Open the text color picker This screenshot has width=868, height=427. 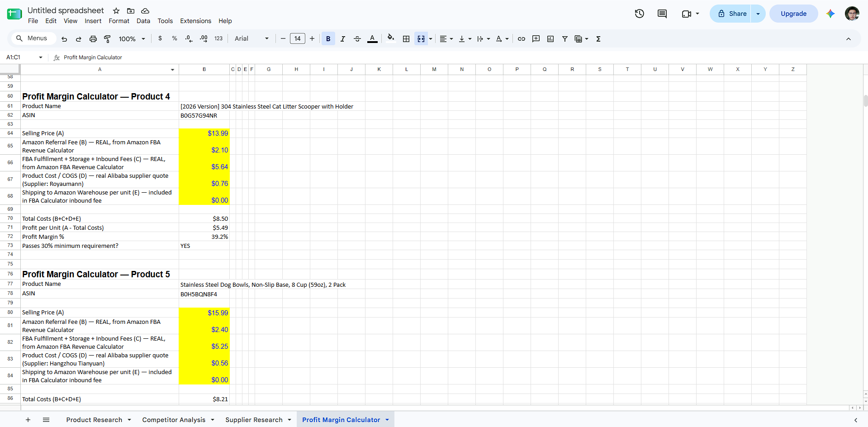[x=372, y=39]
